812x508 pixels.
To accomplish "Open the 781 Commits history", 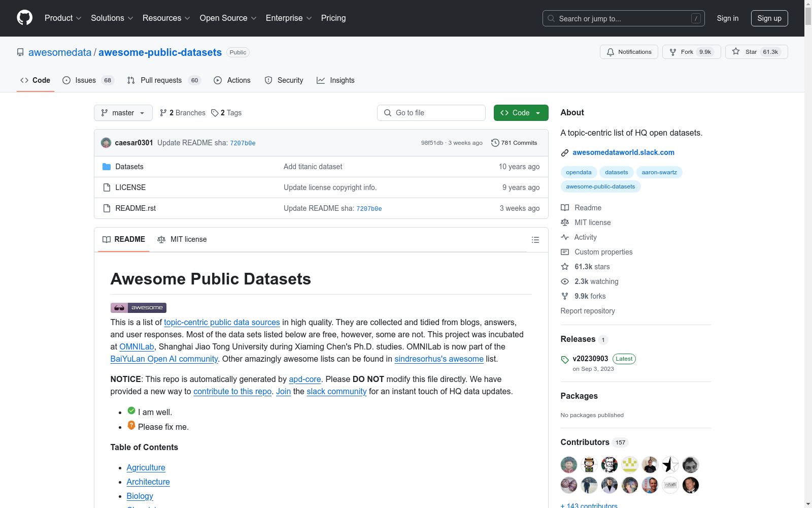I will click(514, 143).
